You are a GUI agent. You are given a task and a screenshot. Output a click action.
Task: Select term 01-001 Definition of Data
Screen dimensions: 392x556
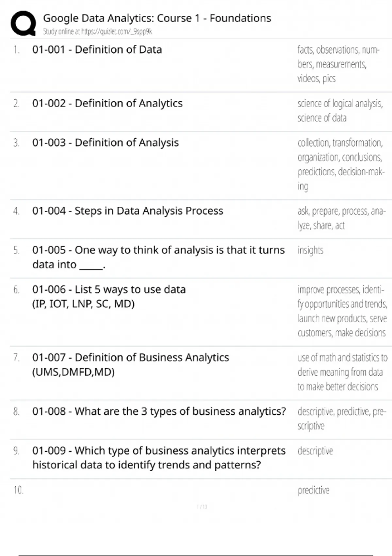(97, 49)
